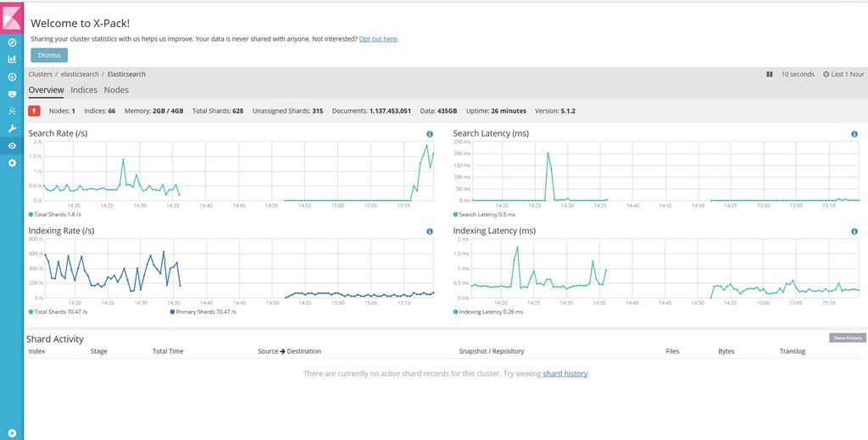Toggle the Indexing Latency legend item
This screenshot has width=868, height=440.
(x=487, y=312)
